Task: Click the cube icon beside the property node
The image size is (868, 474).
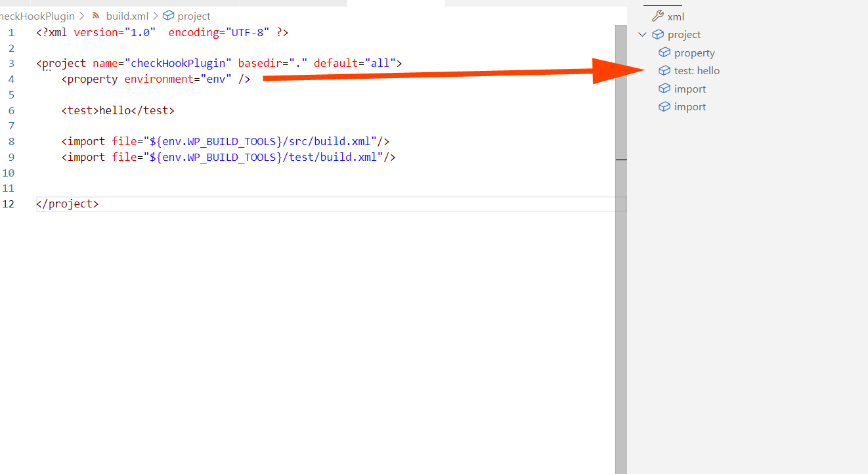Action: click(x=664, y=53)
